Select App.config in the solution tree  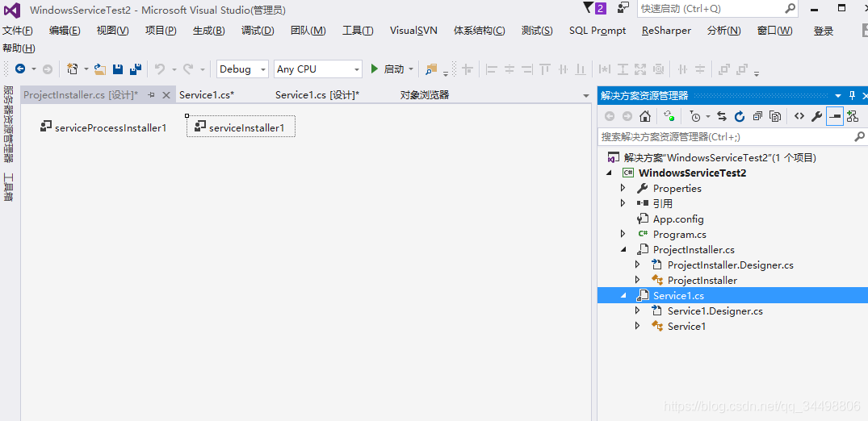pyautogui.click(x=678, y=219)
